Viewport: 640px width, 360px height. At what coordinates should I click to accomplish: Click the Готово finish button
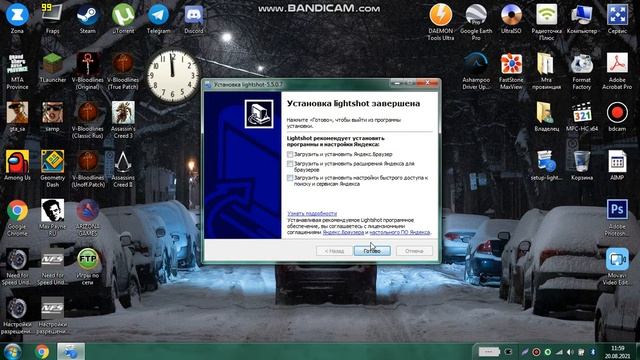[x=372, y=251]
